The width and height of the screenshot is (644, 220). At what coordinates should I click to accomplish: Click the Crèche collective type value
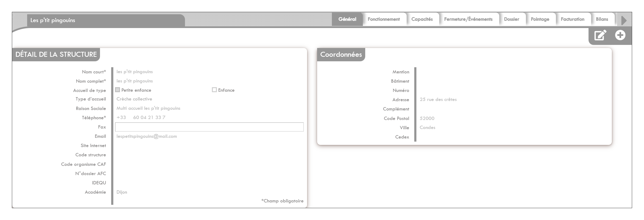134,99
